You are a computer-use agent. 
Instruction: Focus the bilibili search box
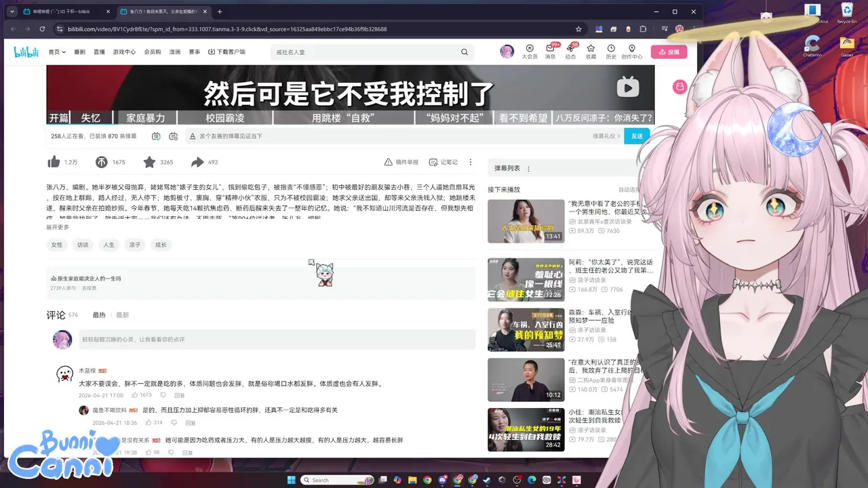(363, 52)
